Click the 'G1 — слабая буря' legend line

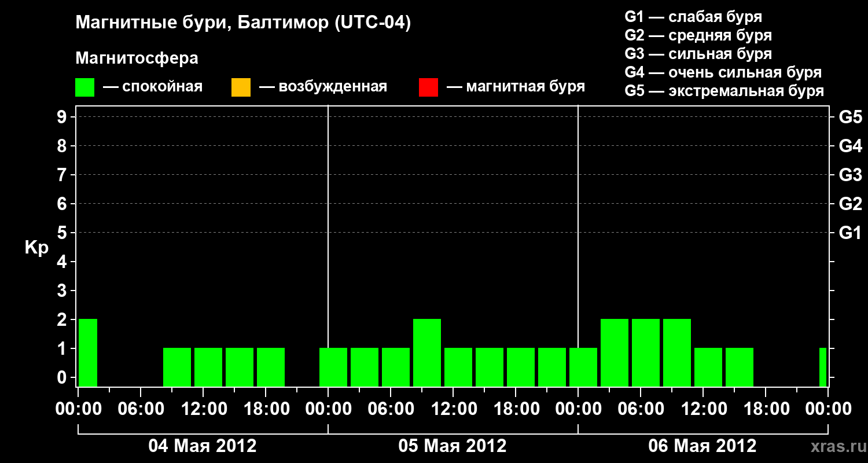(x=694, y=17)
